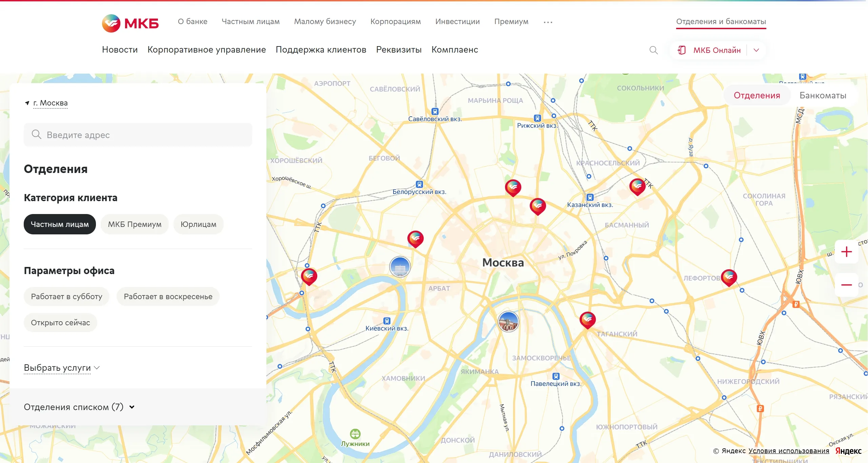Click the Введите адрес search field
Viewport: 868px width, 463px height.
138,135
